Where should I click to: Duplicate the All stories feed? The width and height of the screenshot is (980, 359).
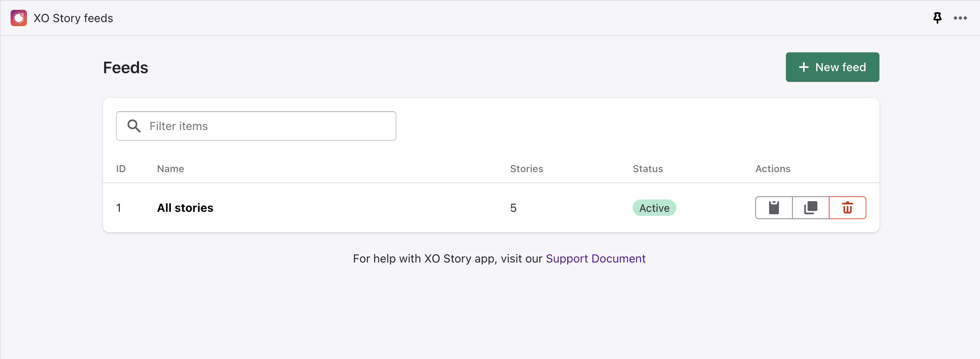click(810, 208)
